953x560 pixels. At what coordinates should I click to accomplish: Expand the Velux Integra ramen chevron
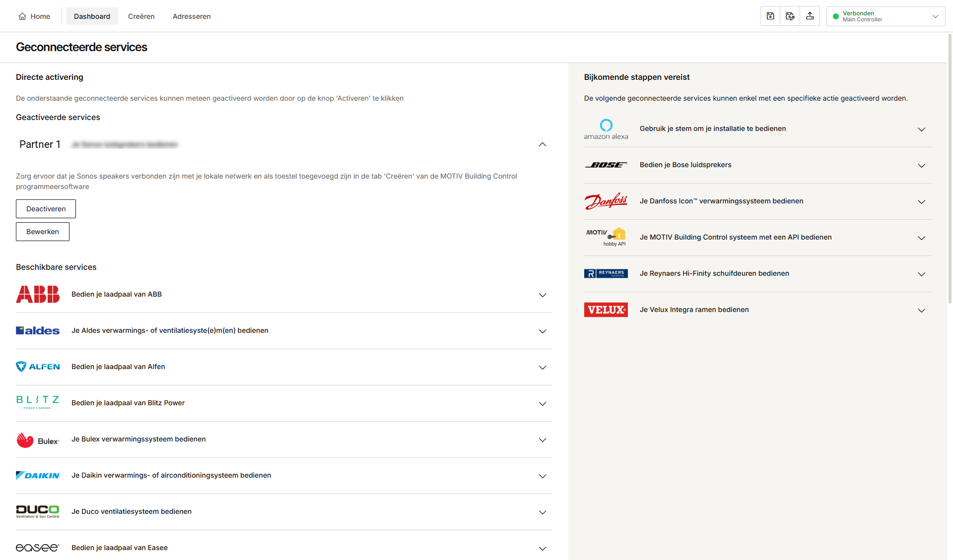921,311
